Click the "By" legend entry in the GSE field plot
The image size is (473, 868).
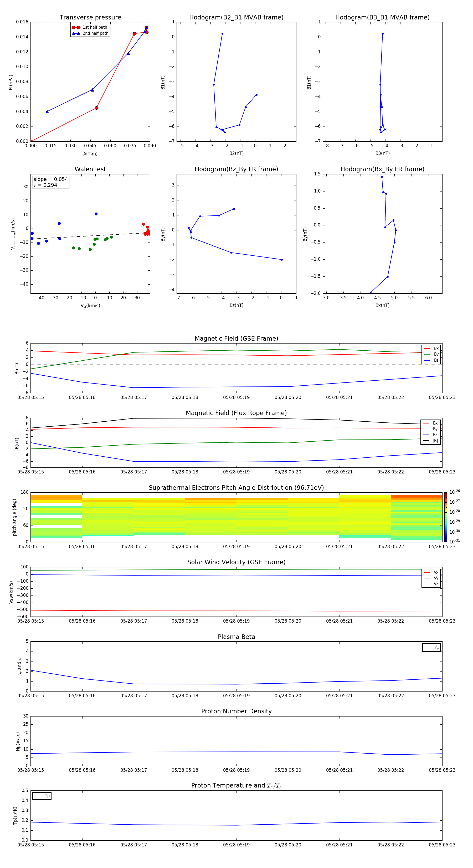point(431,354)
